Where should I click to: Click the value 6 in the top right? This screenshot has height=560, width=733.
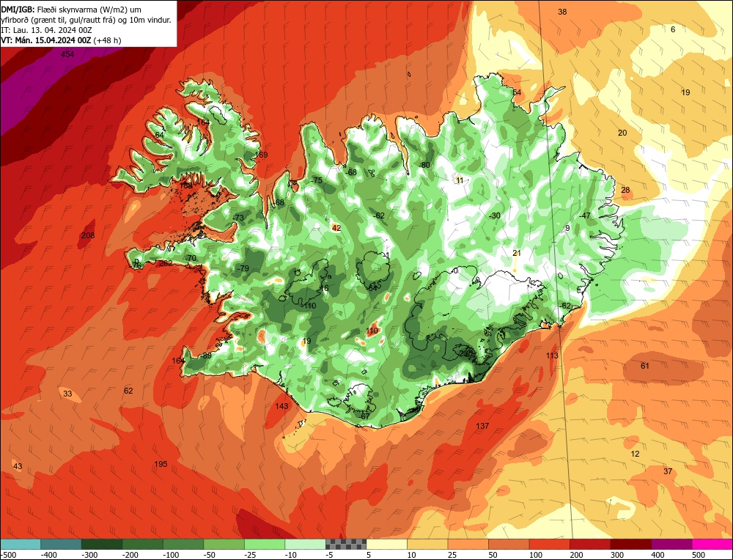point(673,29)
